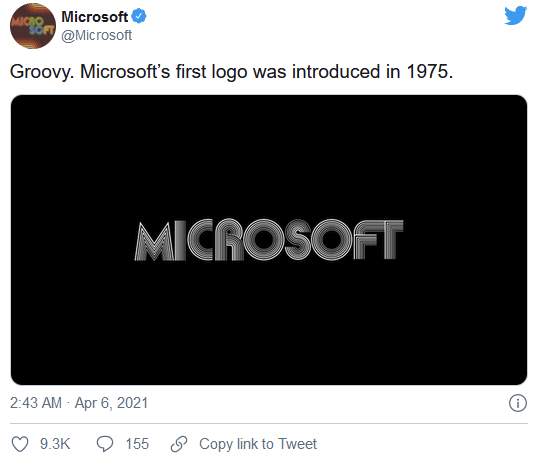Click the divider line under timestamp
The height and width of the screenshot is (459, 539).
point(269,424)
